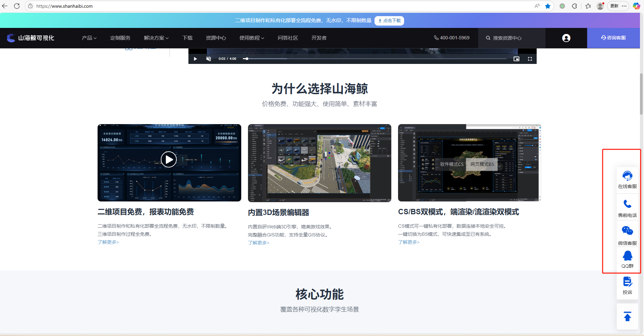Open the 微信客服 sidebar icon
The width and height of the screenshot is (644, 336).
pos(628,235)
